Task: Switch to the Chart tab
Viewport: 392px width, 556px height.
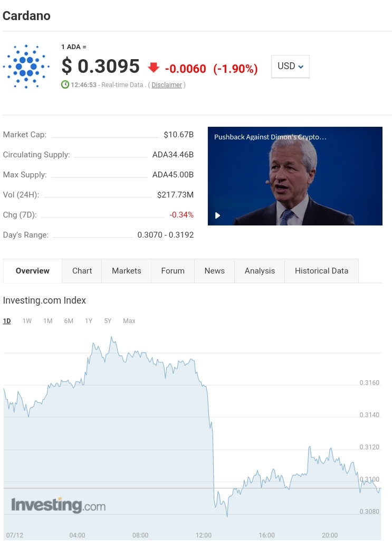Action: pos(82,271)
